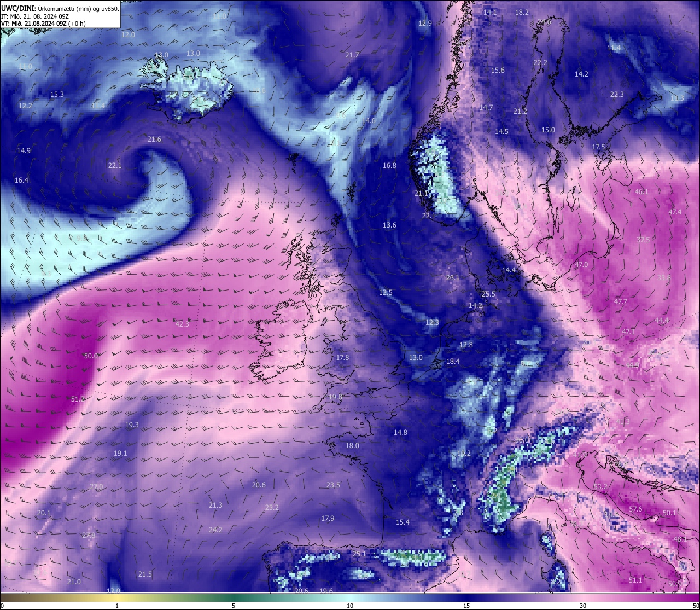The width and height of the screenshot is (700, 610).
Task: Click the 21.6 value label
Action: click(154, 139)
